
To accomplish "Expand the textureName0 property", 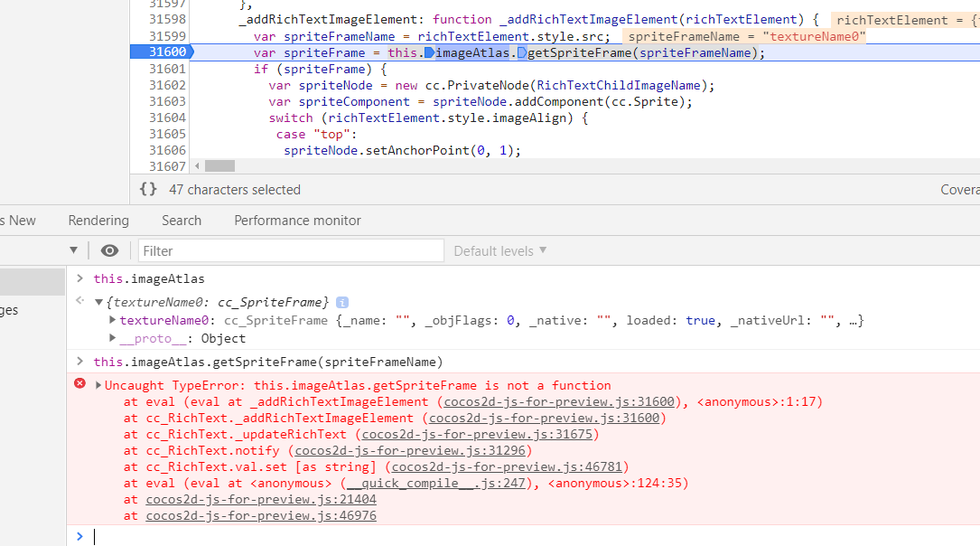I will 112,320.
